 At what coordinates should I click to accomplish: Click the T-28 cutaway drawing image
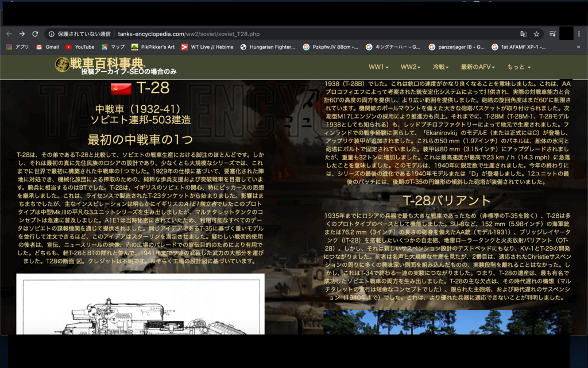[140, 305]
